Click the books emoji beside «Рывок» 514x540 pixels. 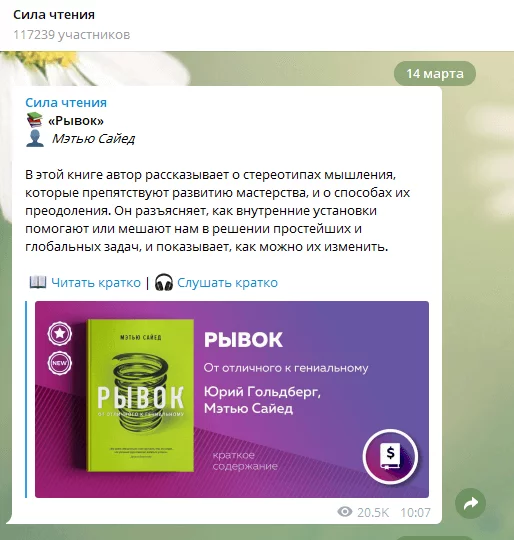34,120
